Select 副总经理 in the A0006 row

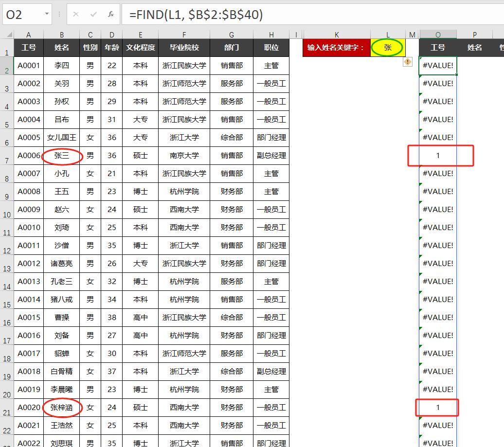[271, 156]
